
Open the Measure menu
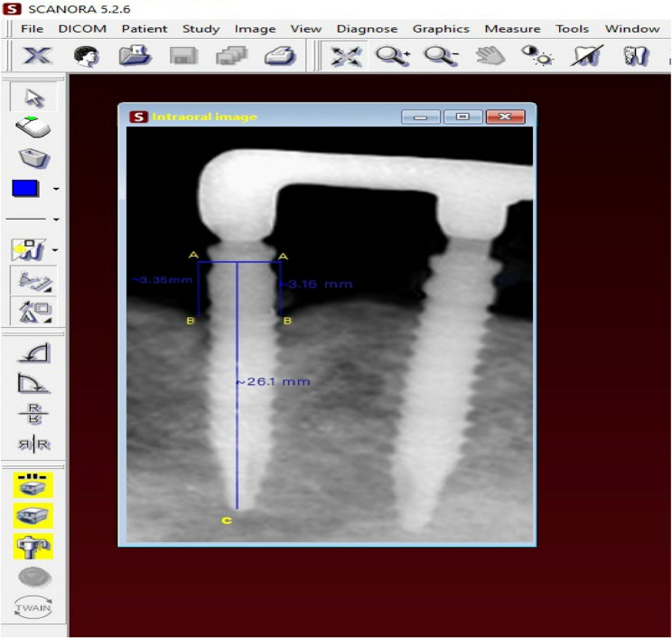[x=512, y=29]
